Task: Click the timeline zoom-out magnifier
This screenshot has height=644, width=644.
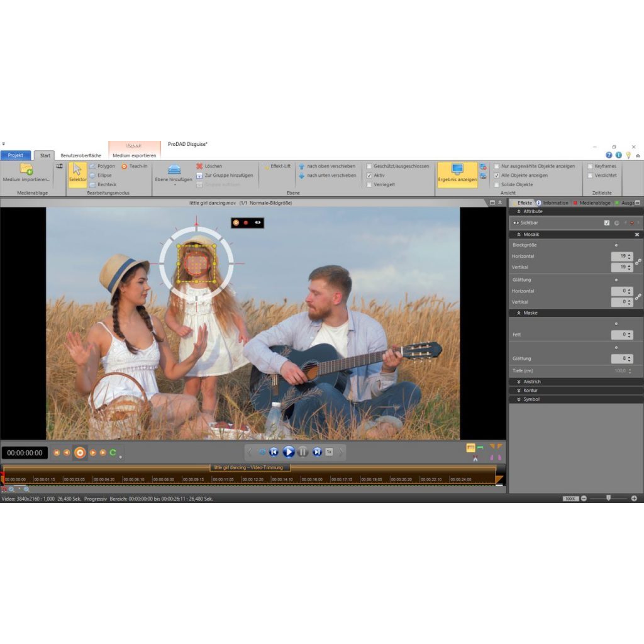Action: point(26,489)
